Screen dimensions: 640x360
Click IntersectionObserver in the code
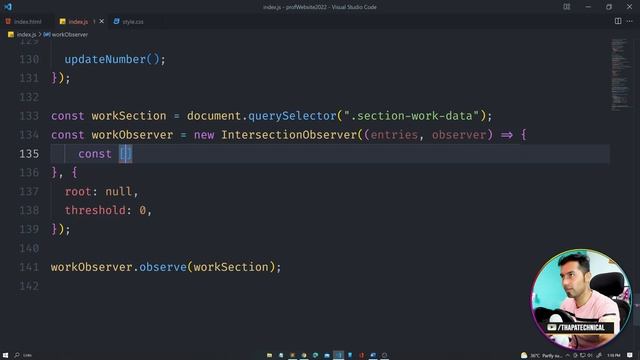tap(289, 135)
